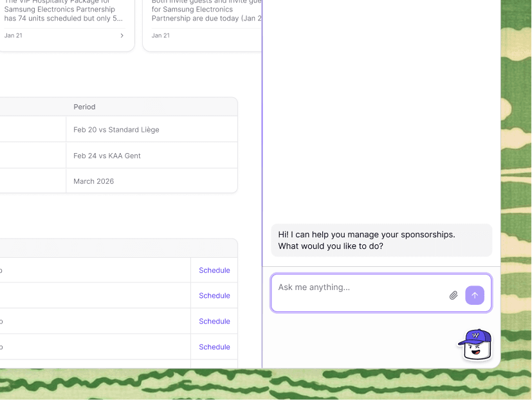Click the header row of the Schedule table
Image resolution: width=532 pixels, height=400 pixels.
tap(119, 248)
